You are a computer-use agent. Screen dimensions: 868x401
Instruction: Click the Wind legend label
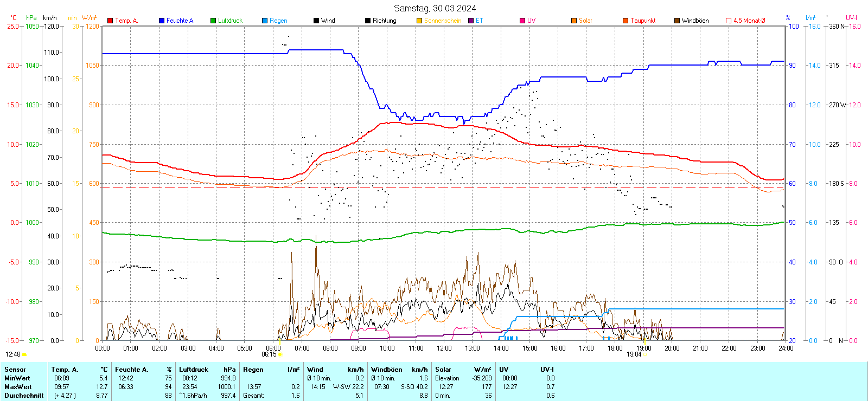click(328, 21)
